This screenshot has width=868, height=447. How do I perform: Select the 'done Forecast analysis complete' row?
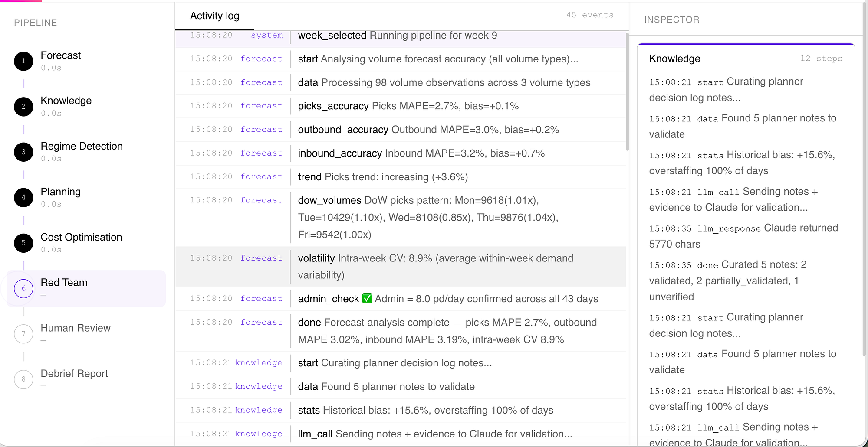[401, 331]
